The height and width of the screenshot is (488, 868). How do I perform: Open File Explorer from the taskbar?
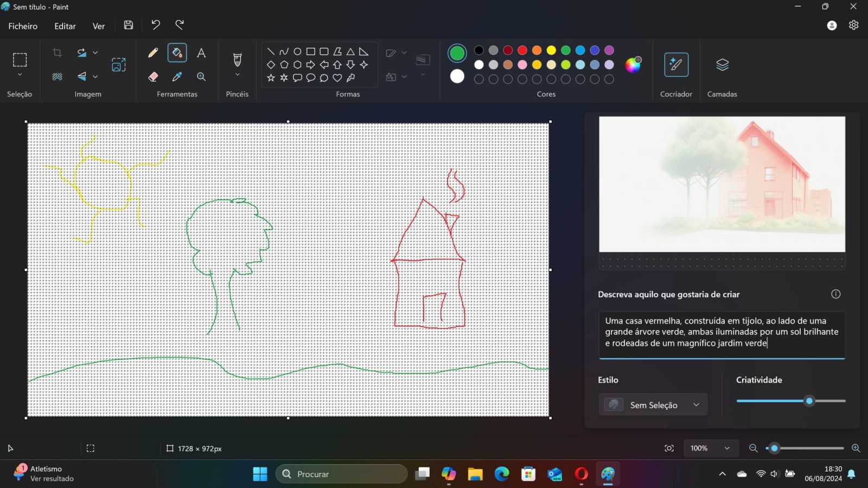[x=475, y=474]
